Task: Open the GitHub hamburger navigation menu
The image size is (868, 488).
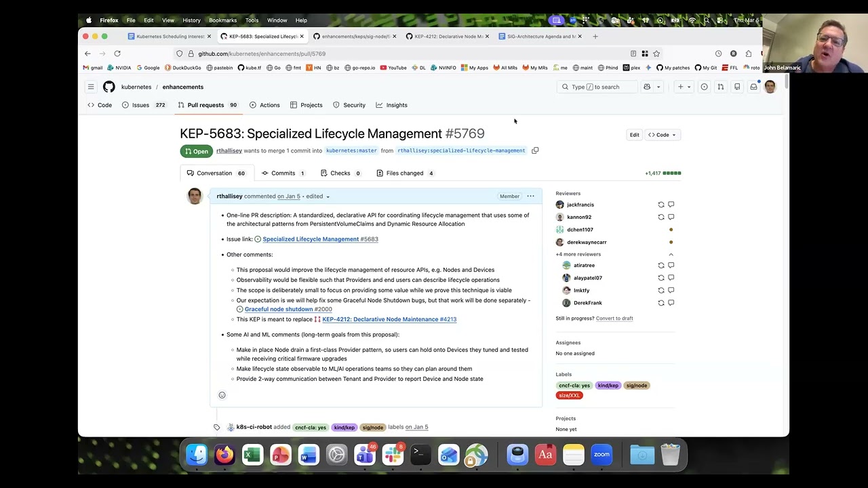Action: [x=91, y=87]
